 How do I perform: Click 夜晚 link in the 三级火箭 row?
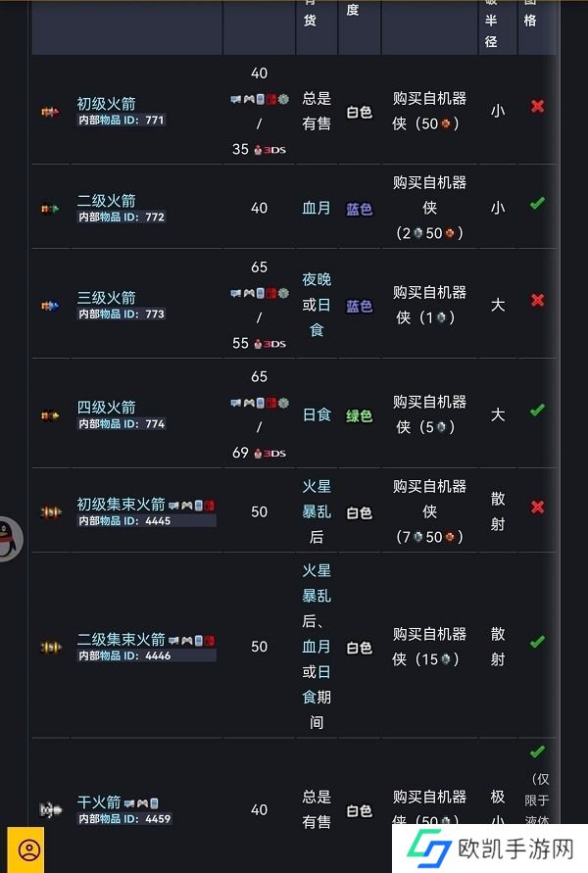tap(317, 279)
